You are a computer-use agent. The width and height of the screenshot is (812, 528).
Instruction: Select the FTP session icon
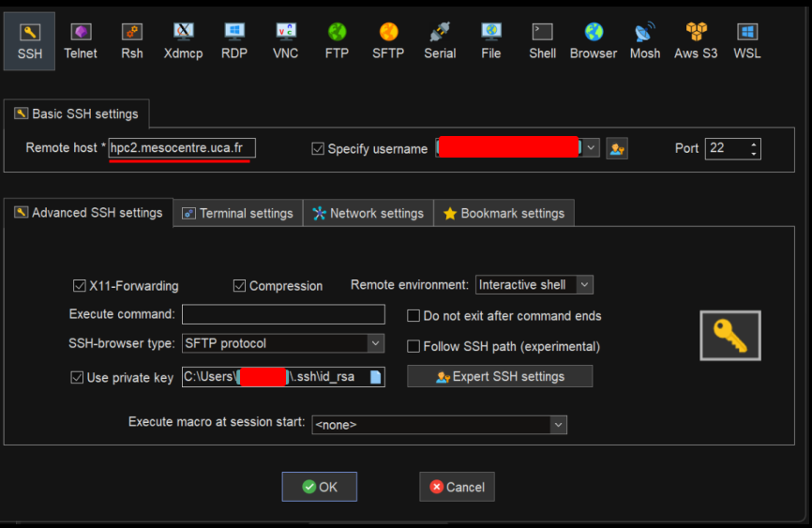(x=337, y=41)
